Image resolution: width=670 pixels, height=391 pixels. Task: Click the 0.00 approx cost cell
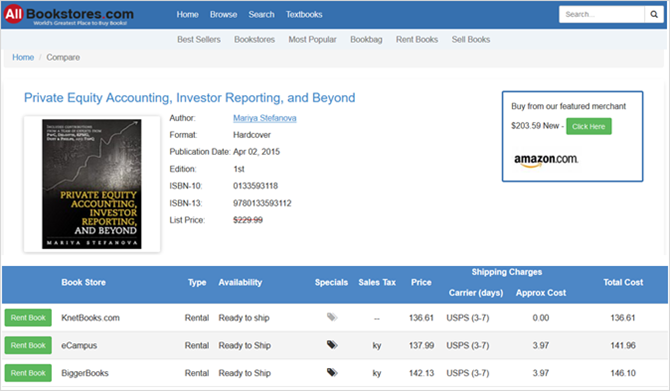pyautogui.click(x=541, y=318)
